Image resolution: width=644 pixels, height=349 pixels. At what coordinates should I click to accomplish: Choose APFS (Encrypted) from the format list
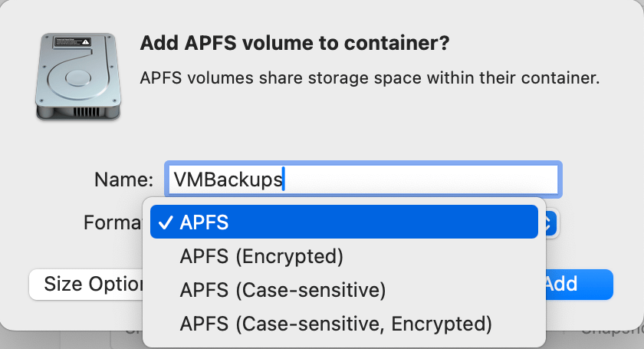coord(261,256)
